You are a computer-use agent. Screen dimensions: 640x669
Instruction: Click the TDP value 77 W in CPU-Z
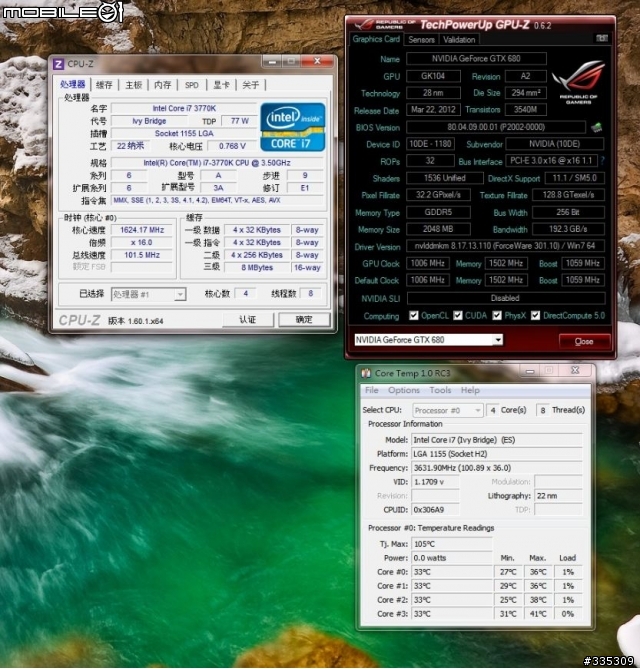click(x=240, y=121)
